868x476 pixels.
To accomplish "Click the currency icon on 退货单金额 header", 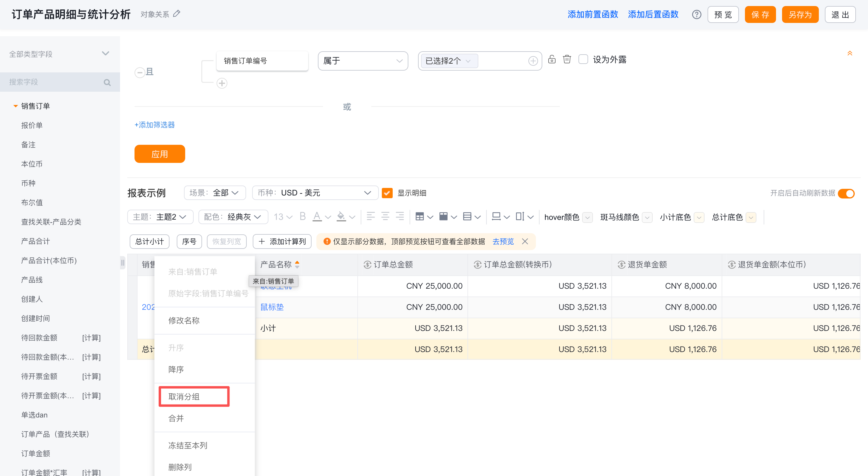I will point(621,265).
